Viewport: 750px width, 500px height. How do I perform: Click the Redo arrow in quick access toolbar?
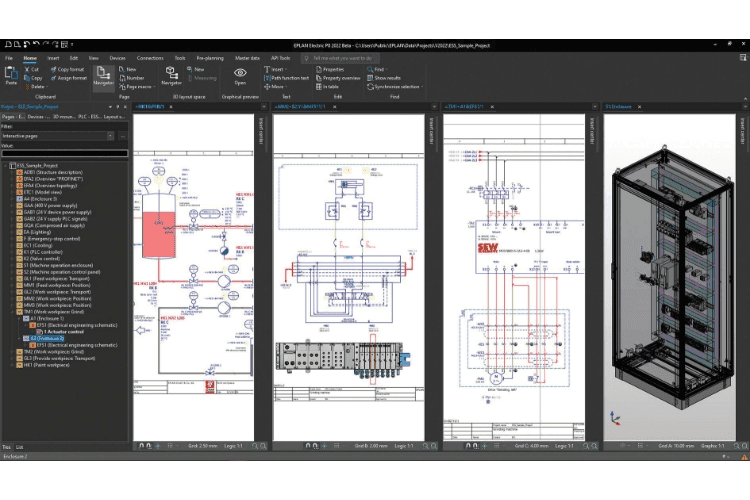(46, 44)
